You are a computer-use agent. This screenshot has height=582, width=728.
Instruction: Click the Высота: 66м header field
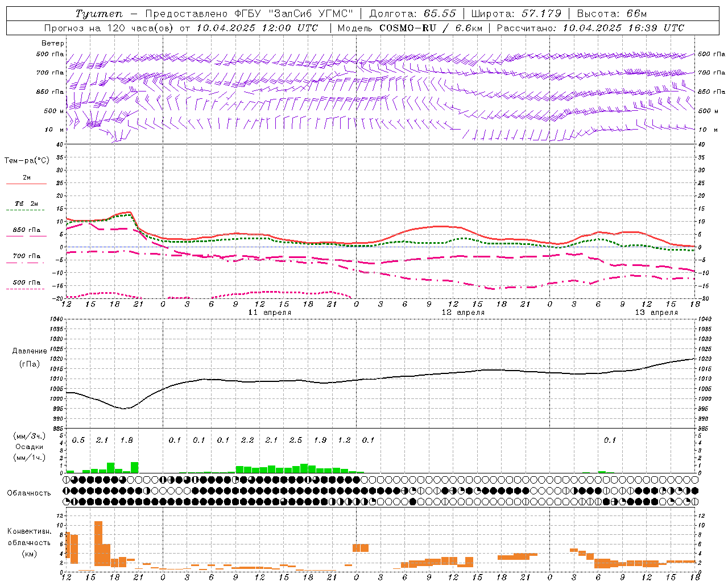tap(612, 14)
